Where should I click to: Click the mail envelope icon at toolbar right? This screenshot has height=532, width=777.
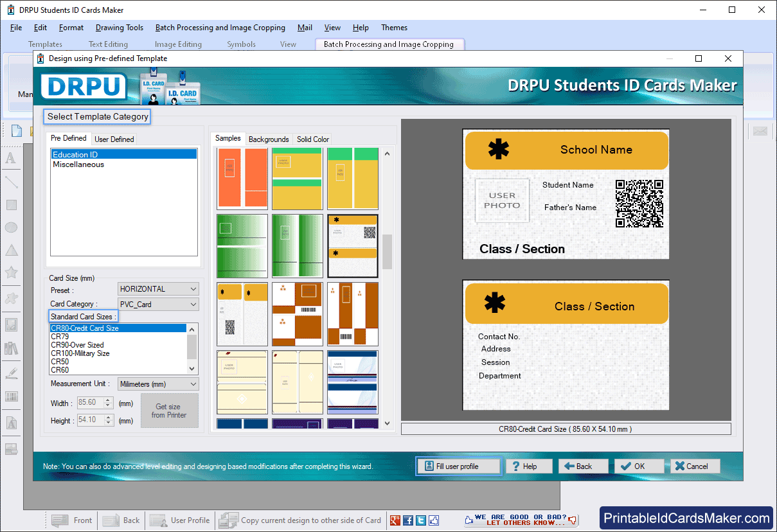(x=761, y=131)
